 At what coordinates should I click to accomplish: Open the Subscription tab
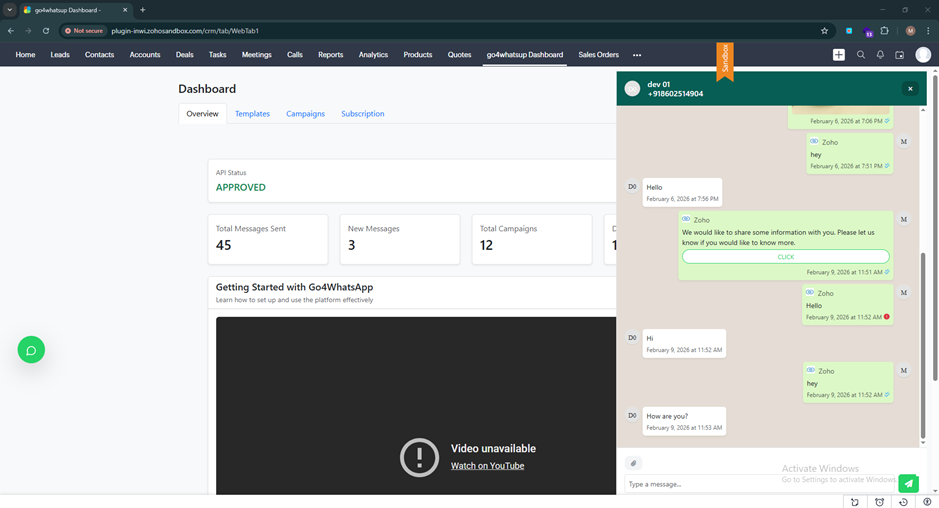click(x=362, y=114)
